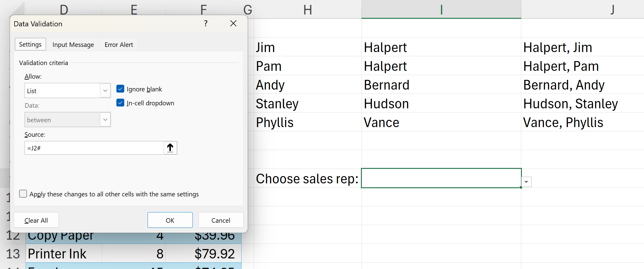The height and width of the screenshot is (269, 644).
Task: Click the cell containing Halpert, Jim
Action: [558, 48]
